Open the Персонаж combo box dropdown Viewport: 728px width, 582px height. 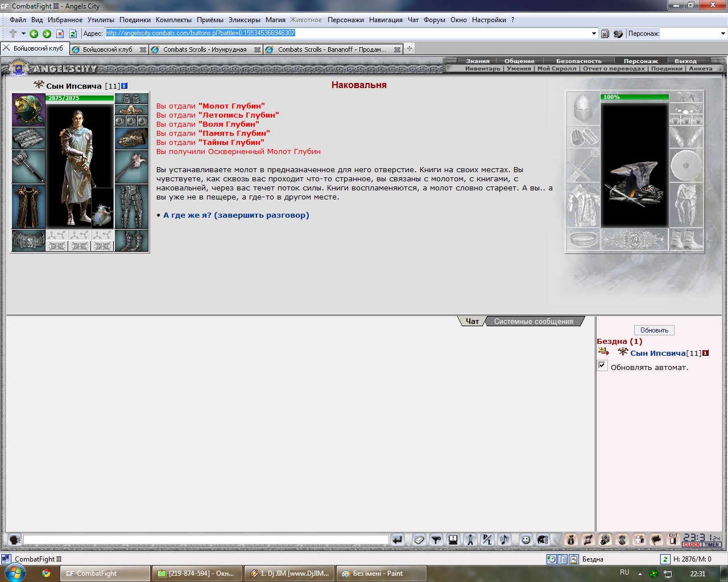pos(723,34)
